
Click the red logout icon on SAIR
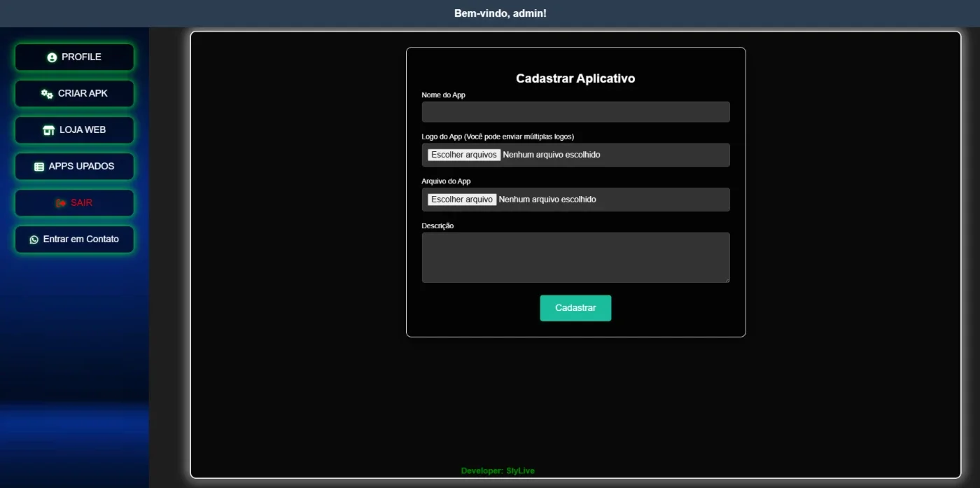[x=61, y=203]
